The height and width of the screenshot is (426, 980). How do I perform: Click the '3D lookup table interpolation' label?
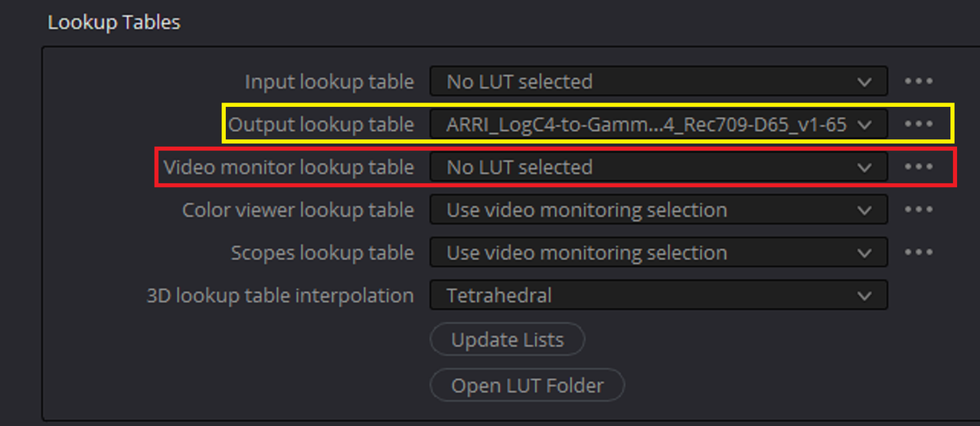coord(280,295)
